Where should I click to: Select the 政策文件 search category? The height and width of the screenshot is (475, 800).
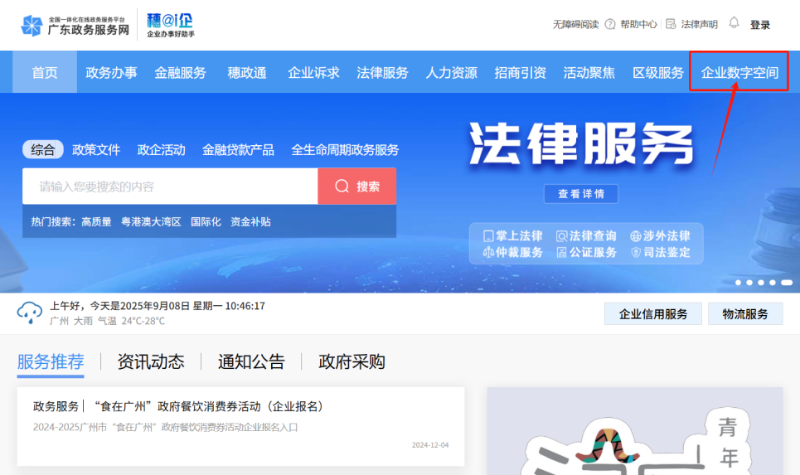point(96,150)
